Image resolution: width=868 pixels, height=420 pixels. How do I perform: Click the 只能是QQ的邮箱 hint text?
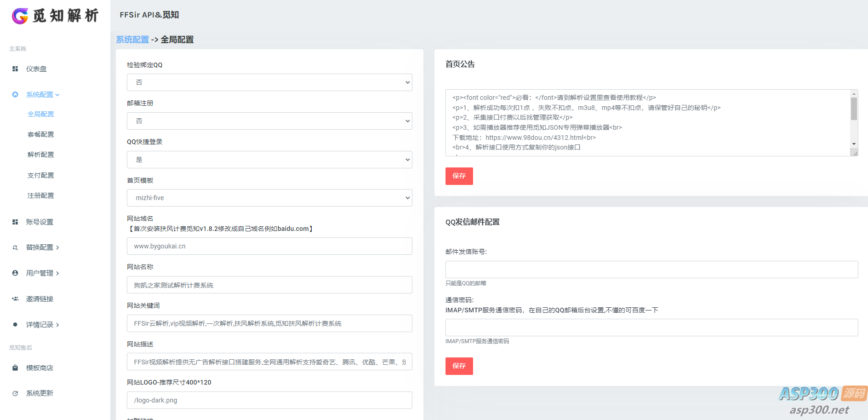click(x=466, y=283)
